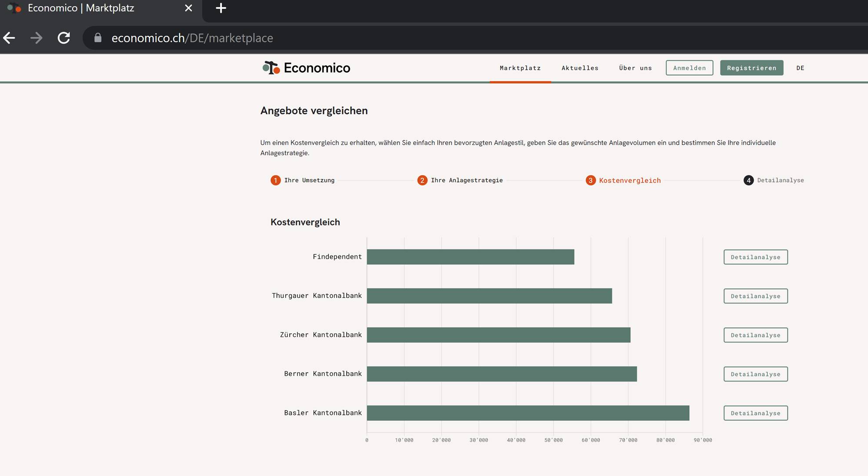Navigate to Über uns page
The image size is (868, 476).
click(x=635, y=68)
